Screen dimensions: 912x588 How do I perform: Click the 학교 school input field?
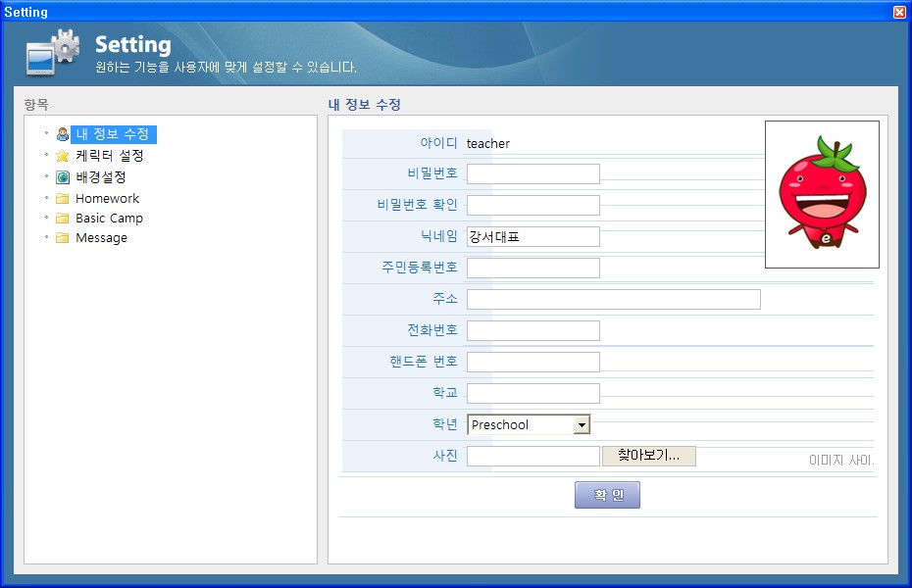(x=532, y=393)
